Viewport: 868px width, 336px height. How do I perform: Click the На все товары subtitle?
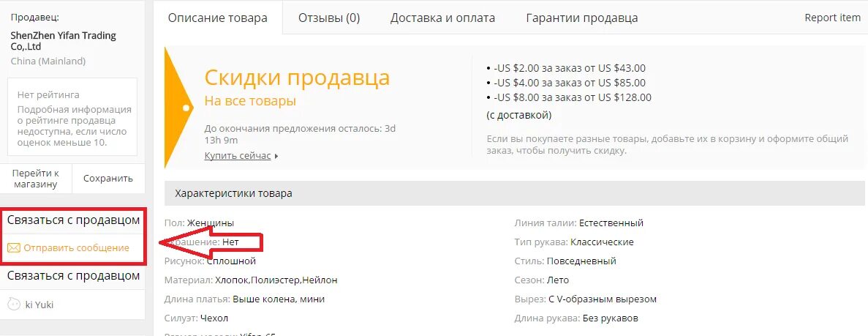pos(250,101)
